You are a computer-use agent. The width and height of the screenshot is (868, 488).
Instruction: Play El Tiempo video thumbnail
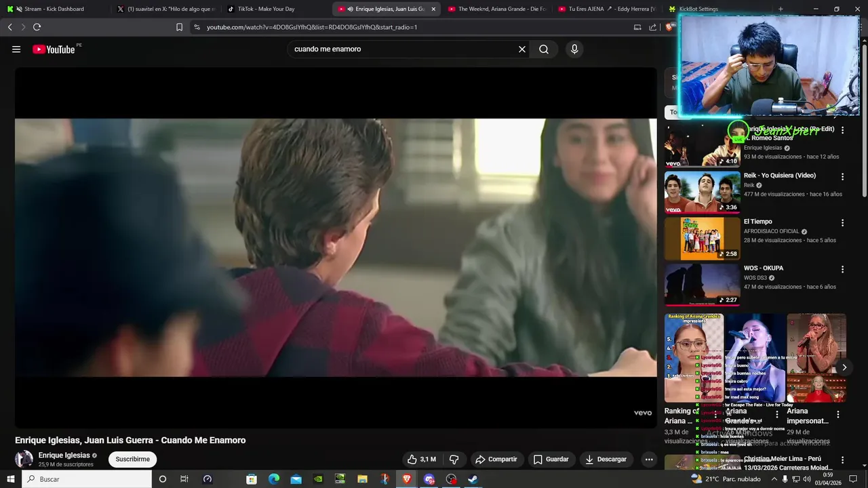click(x=703, y=239)
